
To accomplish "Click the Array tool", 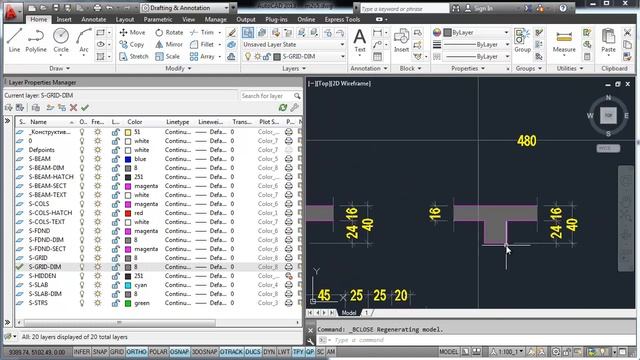I will (x=202, y=57).
